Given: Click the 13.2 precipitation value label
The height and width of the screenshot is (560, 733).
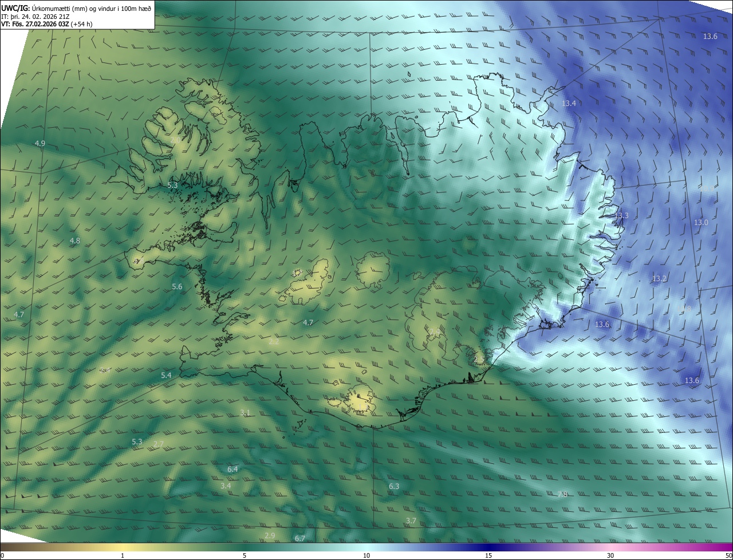Looking at the screenshot, I should pos(660,279).
